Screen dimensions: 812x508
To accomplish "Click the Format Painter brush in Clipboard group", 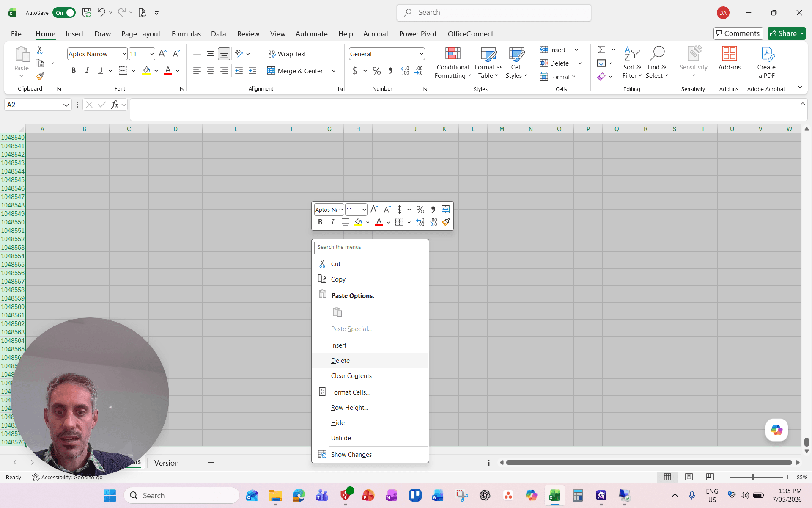I will coord(40,76).
